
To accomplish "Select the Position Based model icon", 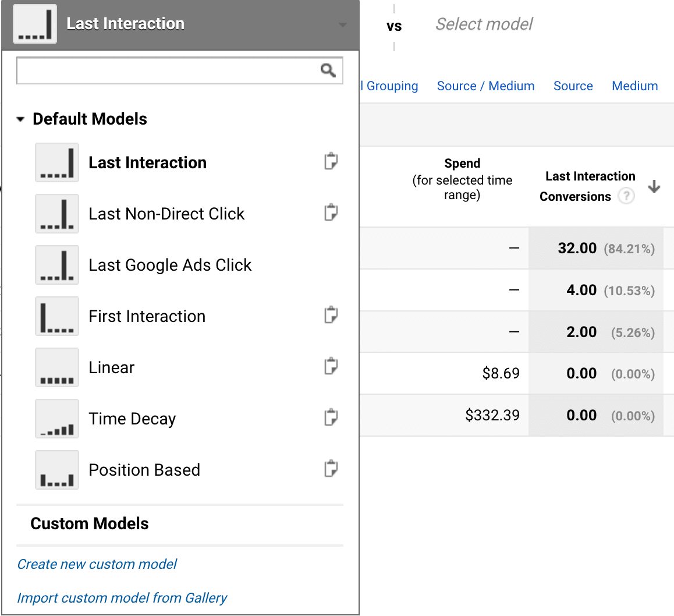I will pyautogui.click(x=56, y=469).
